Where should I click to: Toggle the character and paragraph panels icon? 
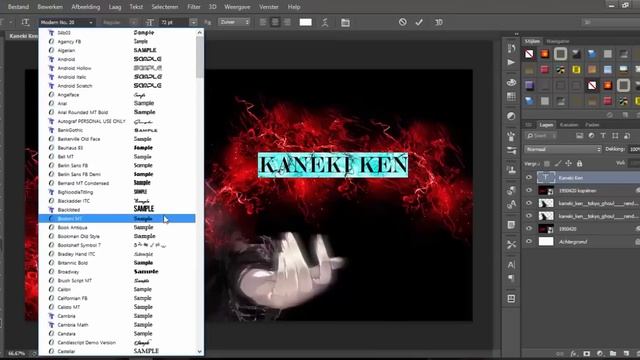(x=345, y=22)
